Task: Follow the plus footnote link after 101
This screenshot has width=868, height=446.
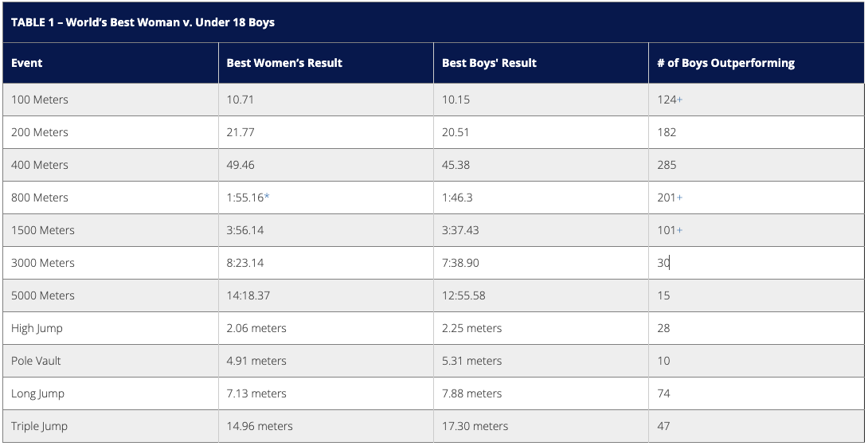Action: point(680,230)
